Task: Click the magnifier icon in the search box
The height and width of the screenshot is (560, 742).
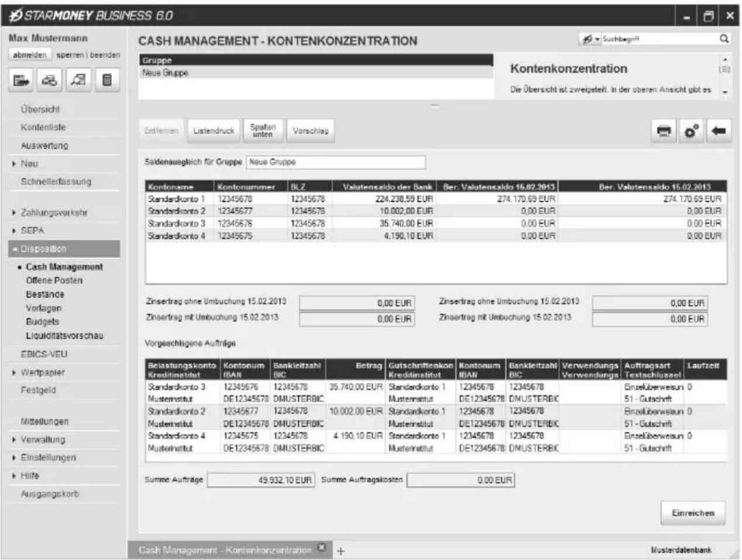Action: [x=724, y=39]
